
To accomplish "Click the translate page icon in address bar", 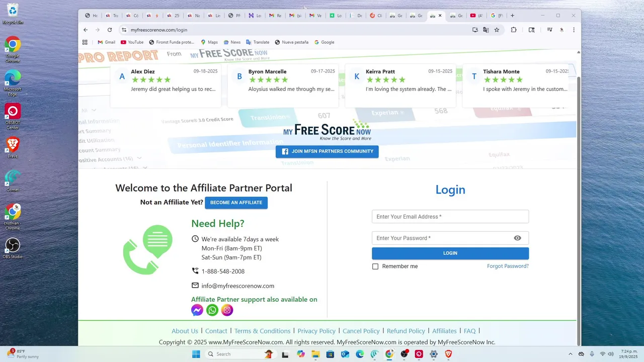I will tap(486, 30).
